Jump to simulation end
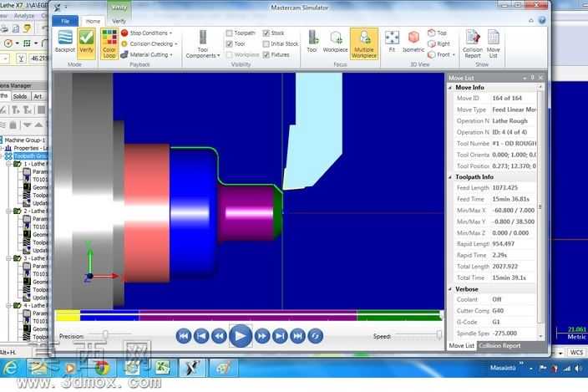588x392 pixels. (x=297, y=336)
